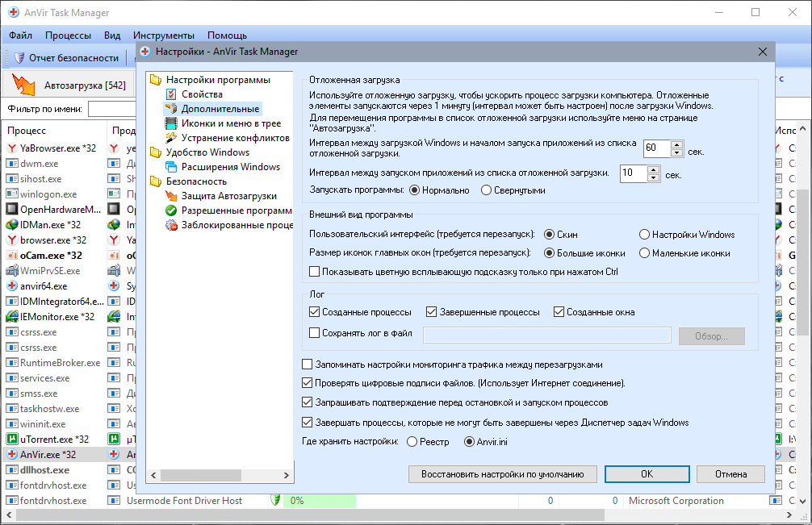The image size is (812, 525).
Task: Uncheck Созданные процессы log option
Action: [314, 312]
